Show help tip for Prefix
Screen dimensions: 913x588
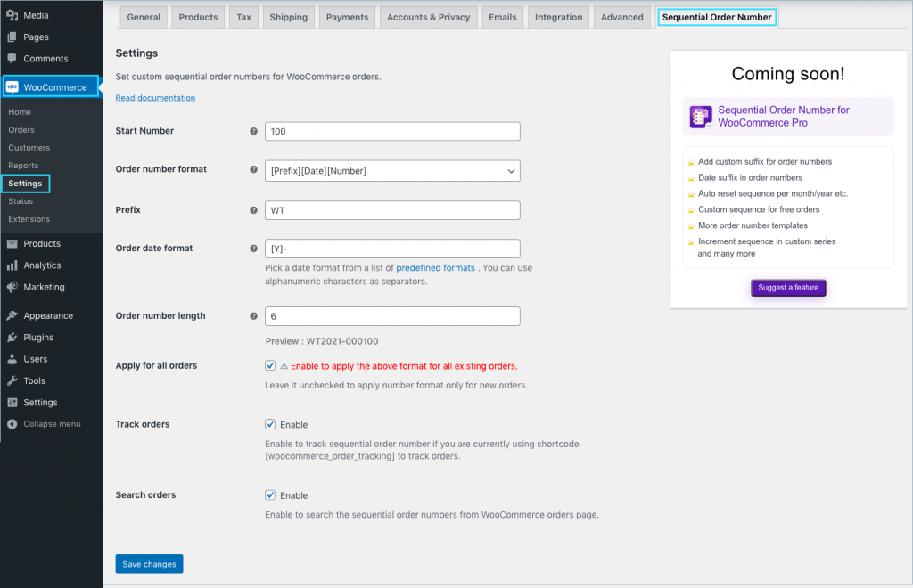click(253, 210)
